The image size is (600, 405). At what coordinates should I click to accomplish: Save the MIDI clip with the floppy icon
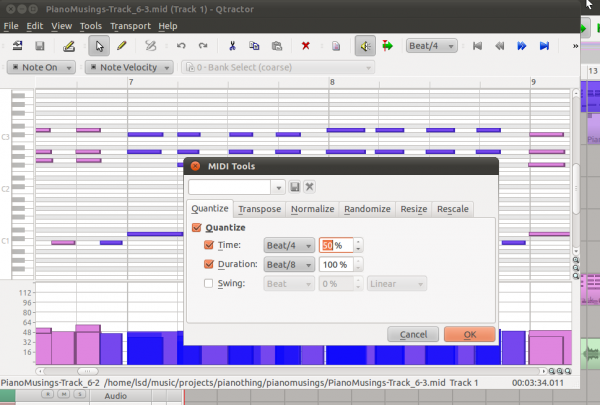tap(40, 46)
